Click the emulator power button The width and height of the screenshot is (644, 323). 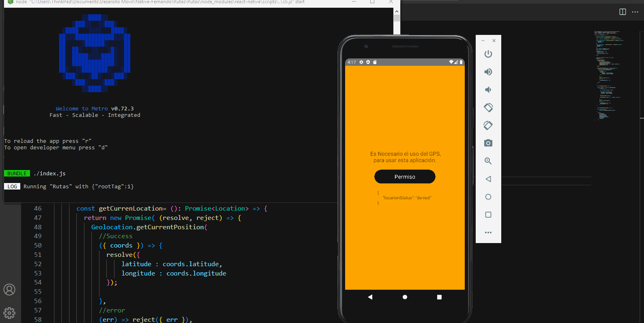pos(488,54)
